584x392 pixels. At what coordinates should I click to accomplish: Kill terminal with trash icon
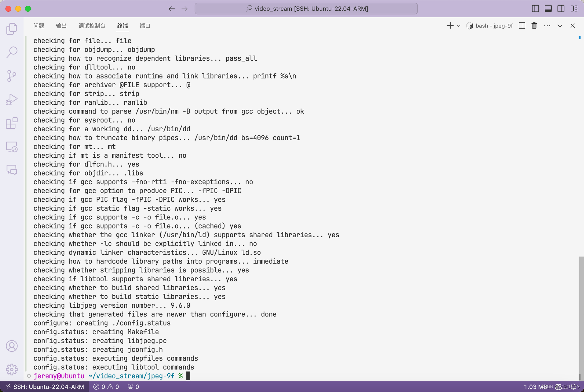534,26
